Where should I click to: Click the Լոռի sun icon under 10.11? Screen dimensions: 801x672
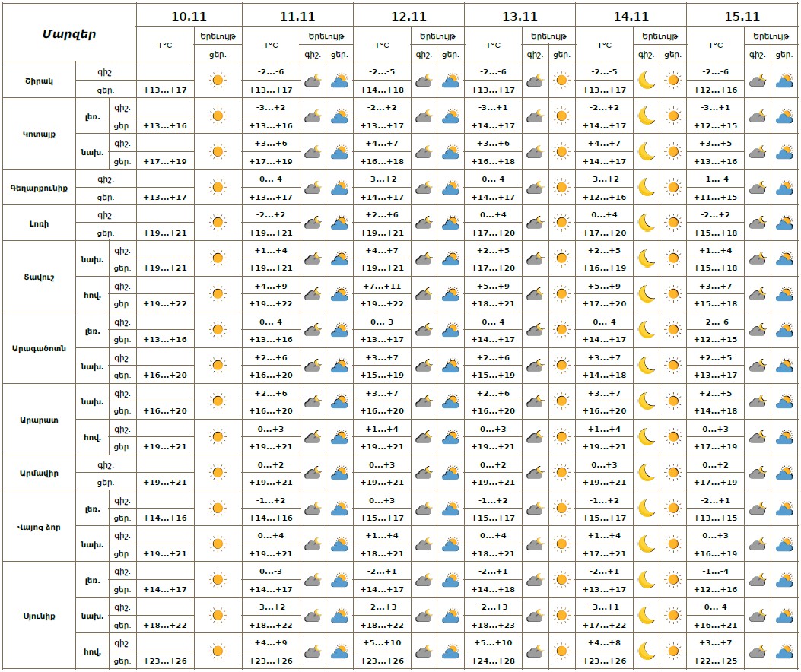(218, 223)
